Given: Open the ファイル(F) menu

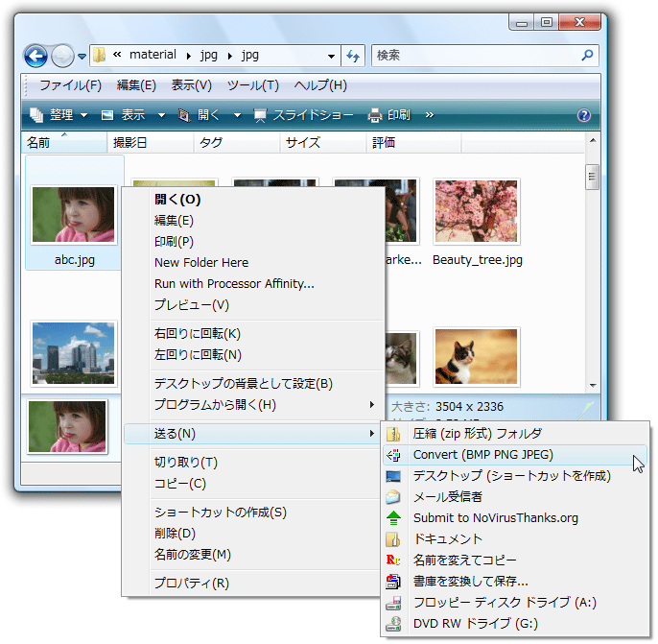Looking at the screenshot, I should [71, 85].
